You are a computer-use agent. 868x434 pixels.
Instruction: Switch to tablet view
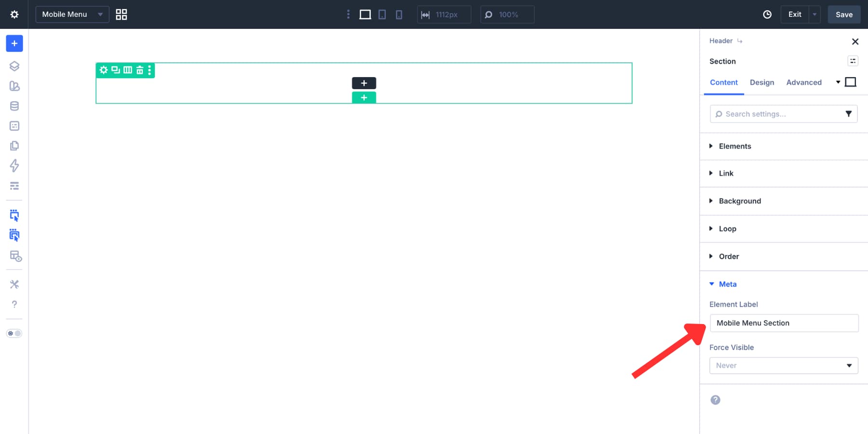tap(382, 14)
